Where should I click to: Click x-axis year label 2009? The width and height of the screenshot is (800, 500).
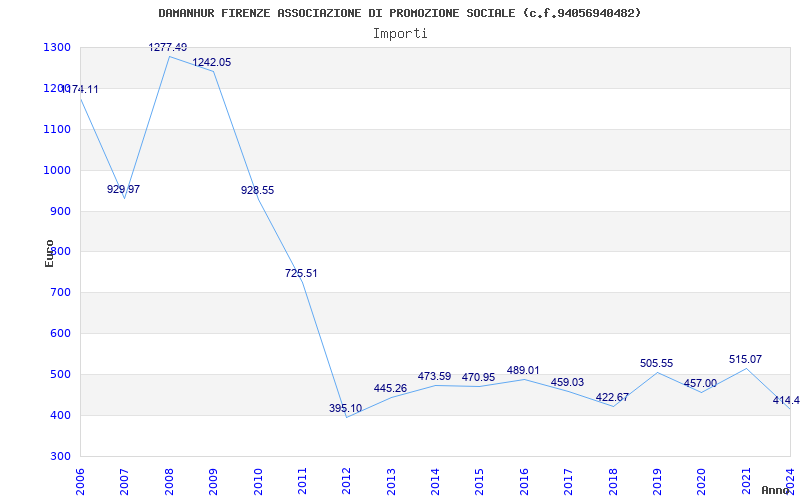[214, 481]
